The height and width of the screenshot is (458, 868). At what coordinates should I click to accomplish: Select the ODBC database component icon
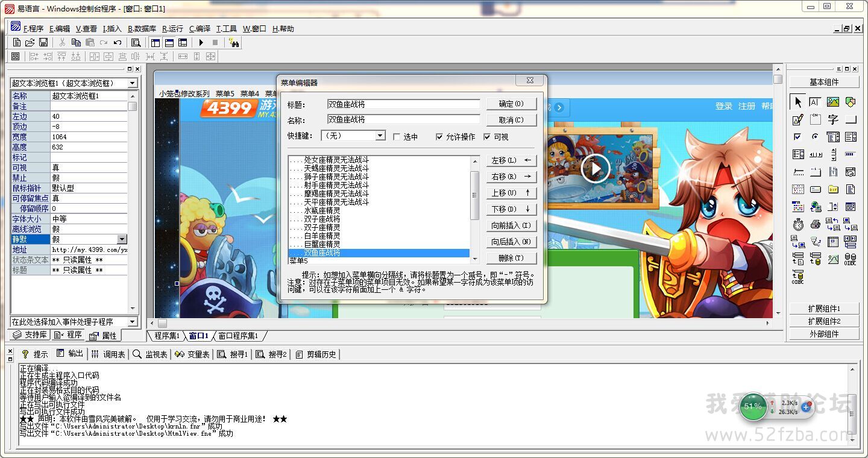(x=851, y=259)
